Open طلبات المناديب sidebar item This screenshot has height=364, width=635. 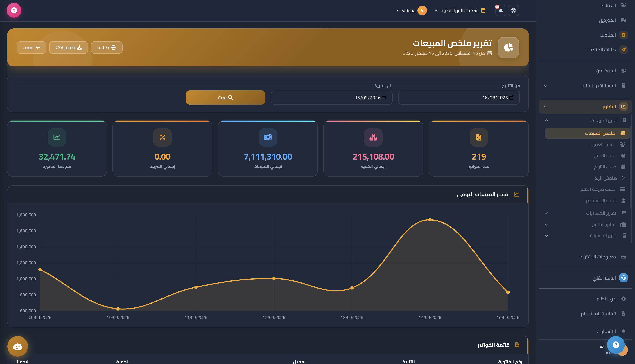[585, 50]
